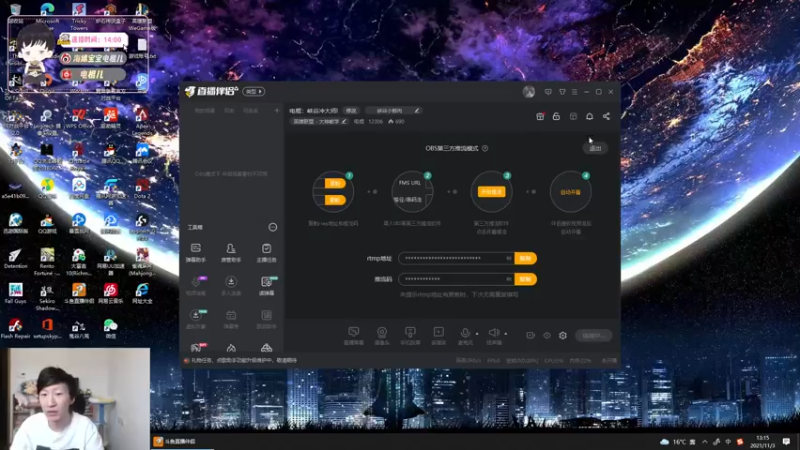Viewport: 800px width, 450px height.
Task: Open the gift box icon in top-right toolbar
Action: [540, 116]
